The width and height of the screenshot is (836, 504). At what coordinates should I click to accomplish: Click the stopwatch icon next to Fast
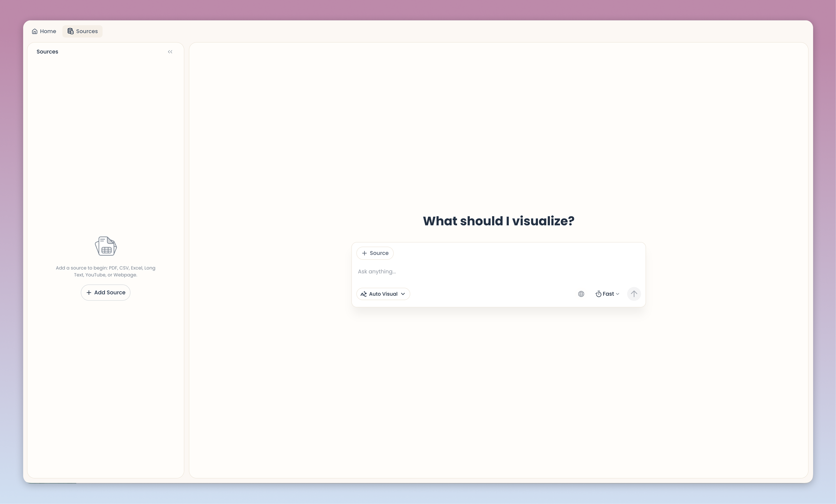[598, 294]
